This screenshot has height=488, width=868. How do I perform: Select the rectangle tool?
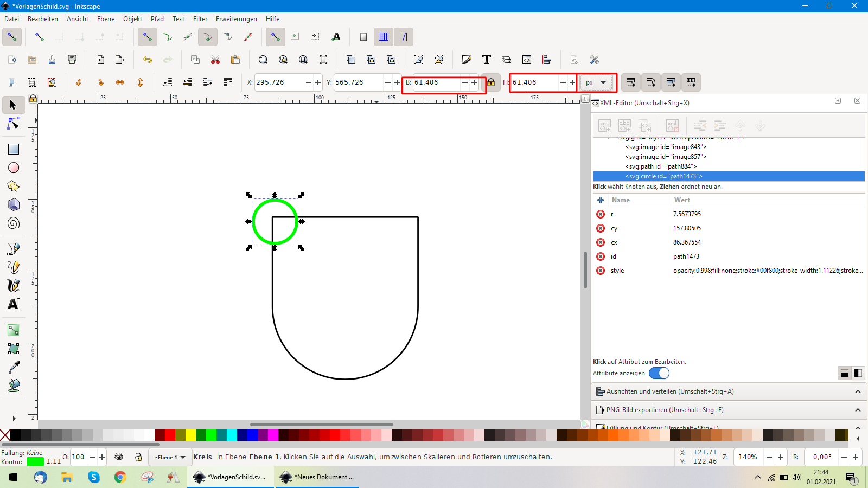click(14, 149)
